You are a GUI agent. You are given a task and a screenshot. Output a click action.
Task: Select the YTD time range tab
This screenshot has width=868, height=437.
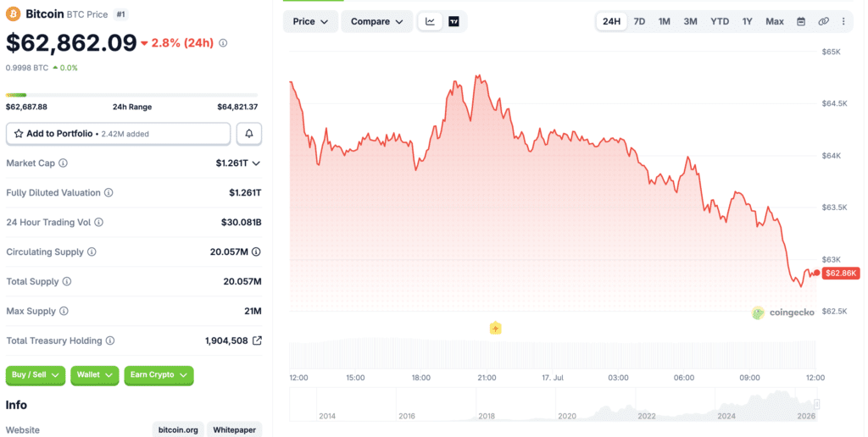[x=720, y=21]
